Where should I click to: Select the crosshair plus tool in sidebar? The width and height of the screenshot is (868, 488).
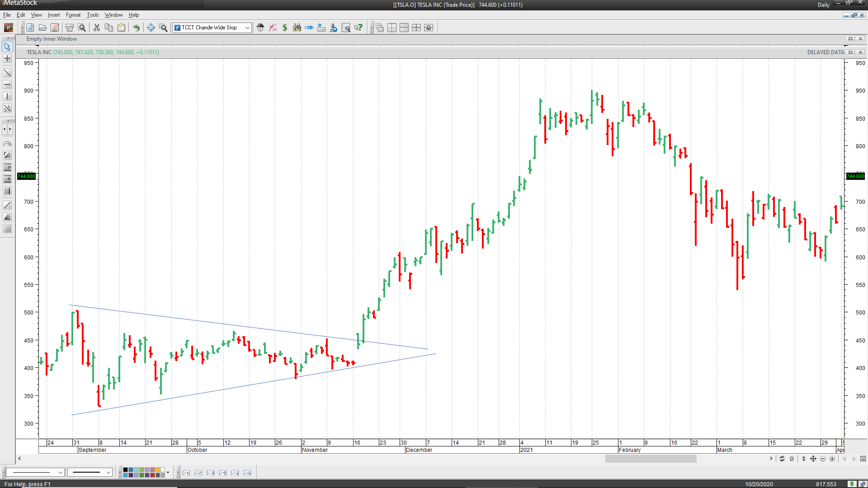tap(7, 58)
